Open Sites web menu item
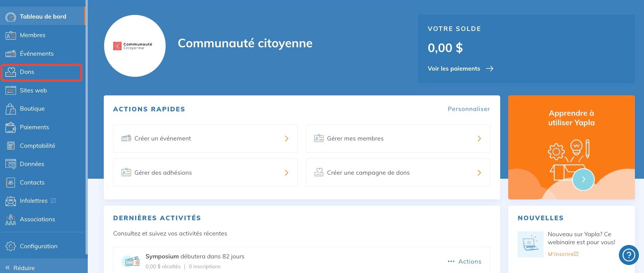The image size is (644, 273). click(33, 91)
